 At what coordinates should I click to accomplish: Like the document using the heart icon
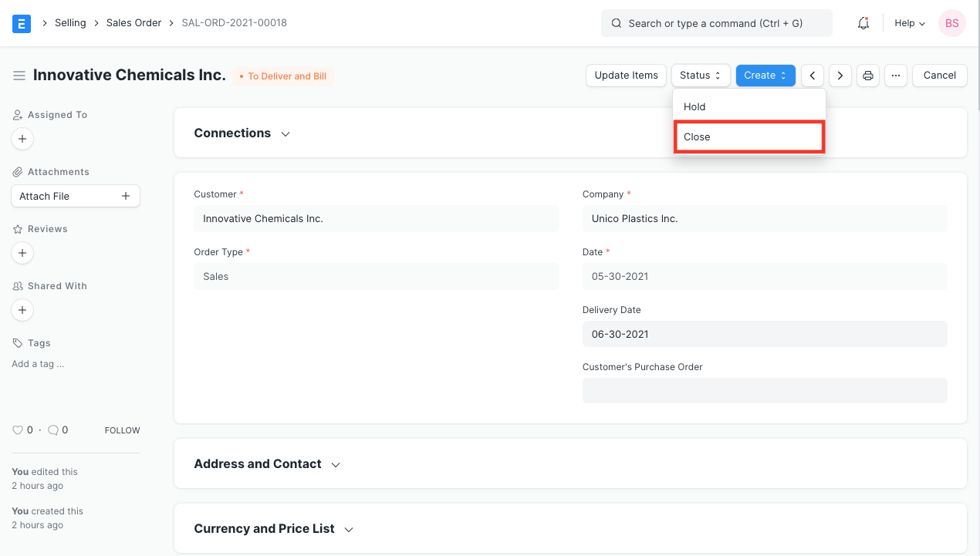click(x=16, y=430)
